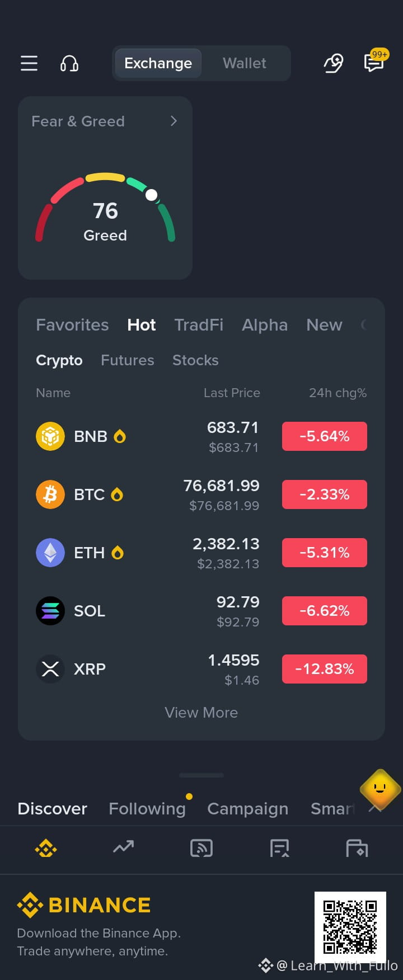The width and height of the screenshot is (403, 980).
Task: Open the BNB market row
Action: pos(201,436)
